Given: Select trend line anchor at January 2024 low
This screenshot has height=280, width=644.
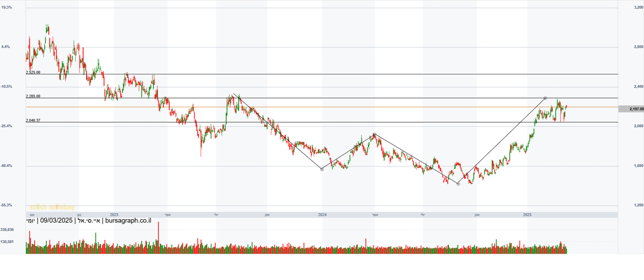Looking at the screenshot, I should [x=322, y=169].
